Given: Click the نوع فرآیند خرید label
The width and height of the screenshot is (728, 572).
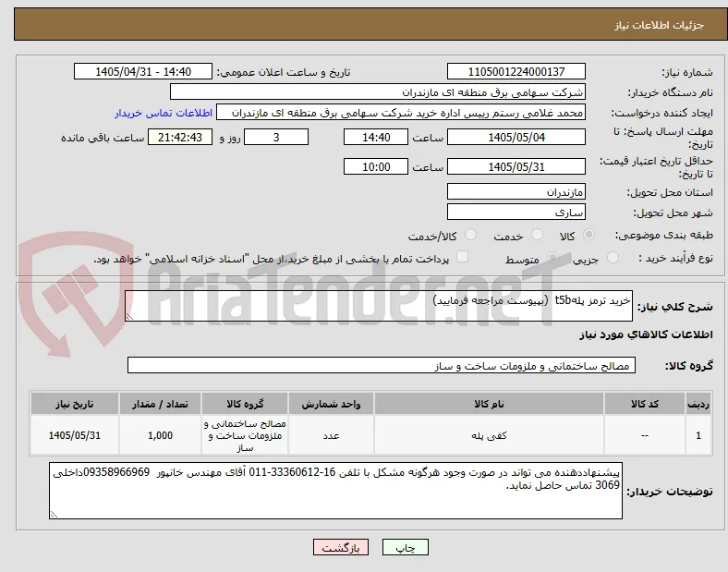Looking at the screenshot, I should point(676,258).
